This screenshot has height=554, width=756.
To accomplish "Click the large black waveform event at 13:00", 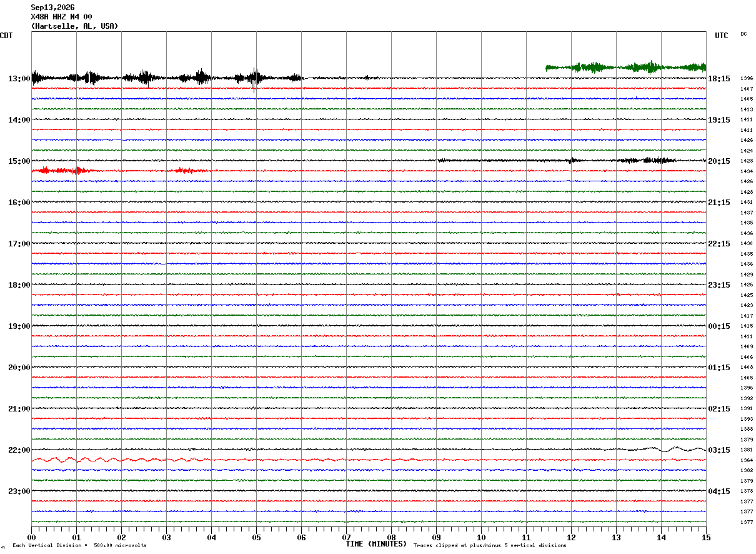I will 167,78.
